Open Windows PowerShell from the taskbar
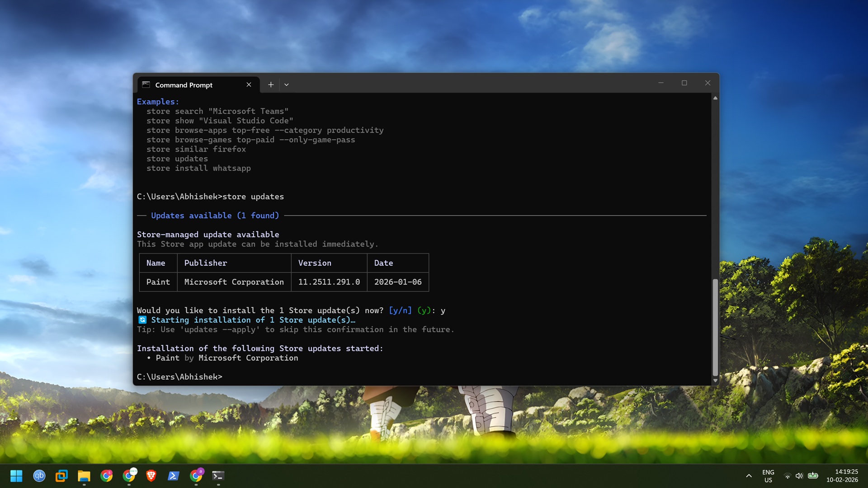This screenshot has height=488, width=868. (174, 476)
